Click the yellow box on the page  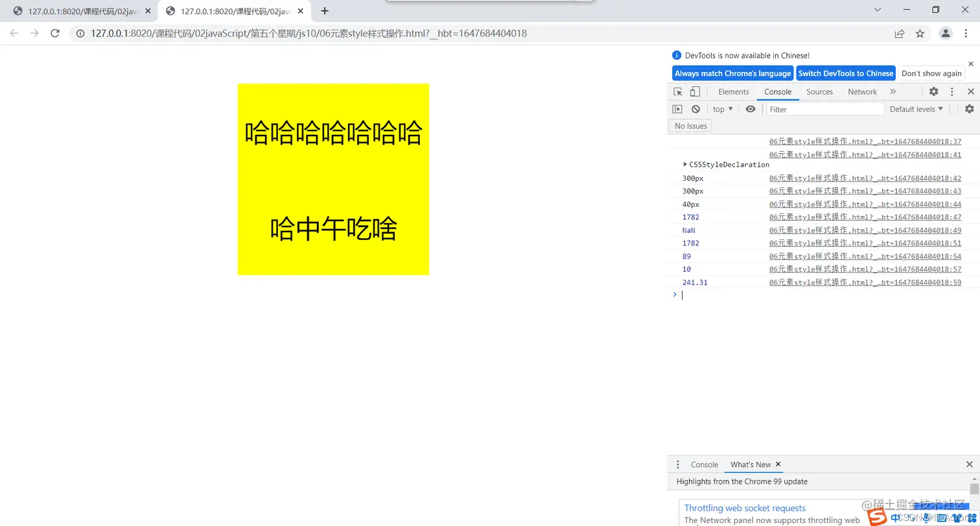(333, 179)
